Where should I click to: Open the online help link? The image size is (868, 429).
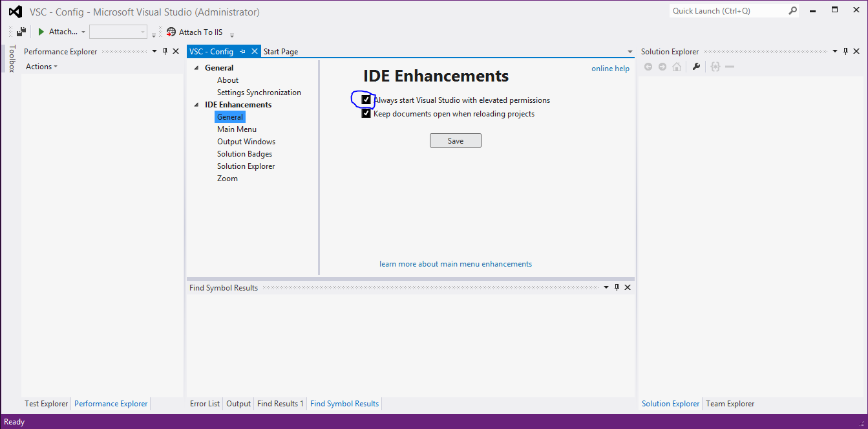coord(610,69)
